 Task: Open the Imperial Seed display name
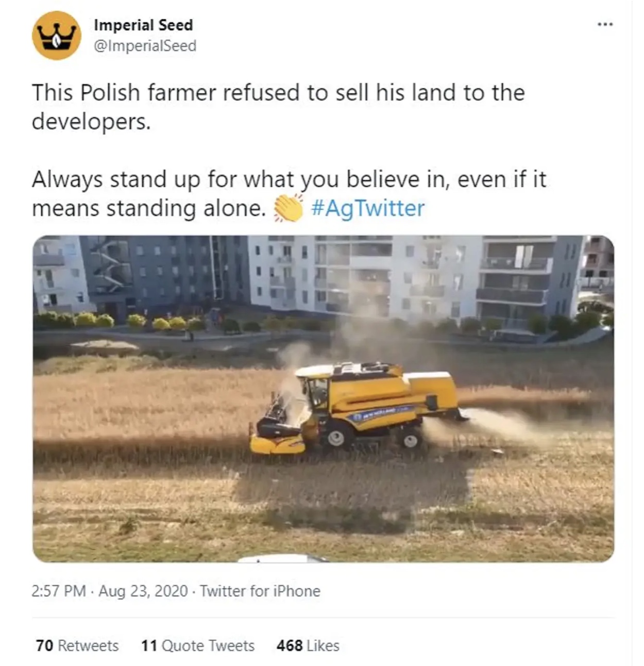pyautogui.click(x=143, y=25)
